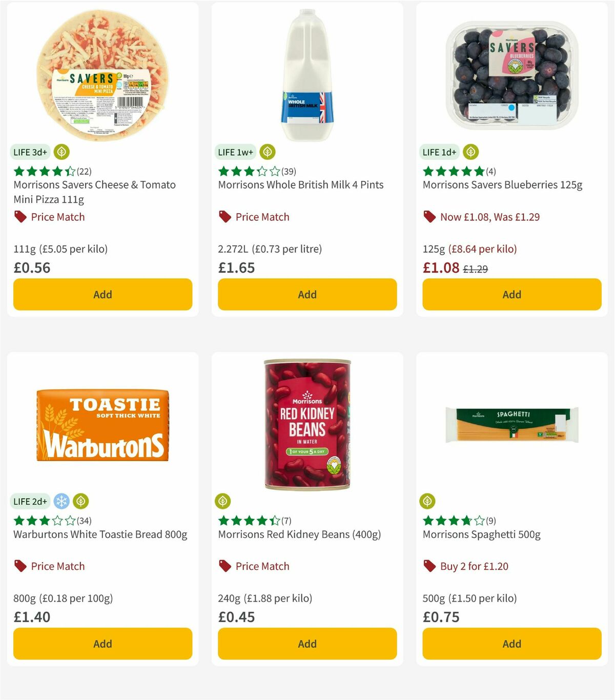This screenshot has width=615, height=700.
Task: Click Add on the Savers Blueberries
Action: coord(511,294)
